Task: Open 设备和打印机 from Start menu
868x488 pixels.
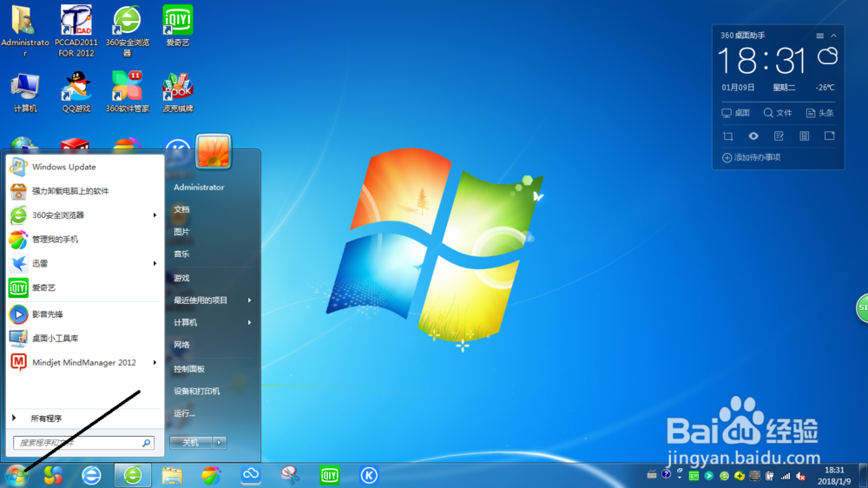Action: coord(197,391)
